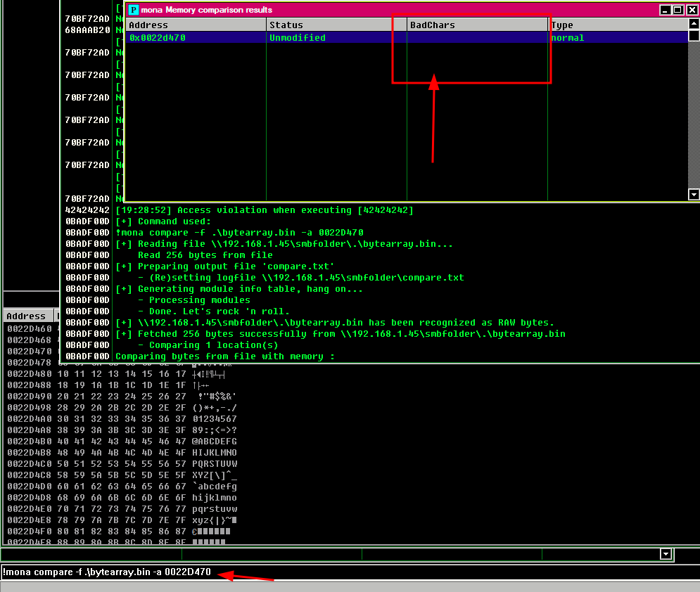Image resolution: width=700 pixels, height=592 pixels.
Task: Click the mona results window 'P' icon
Action: point(134,10)
